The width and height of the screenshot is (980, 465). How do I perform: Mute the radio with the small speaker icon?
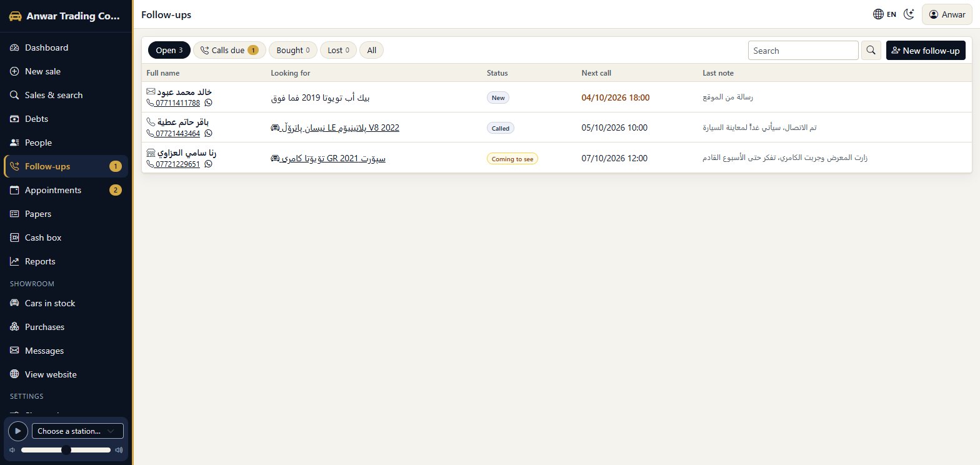(12, 450)
